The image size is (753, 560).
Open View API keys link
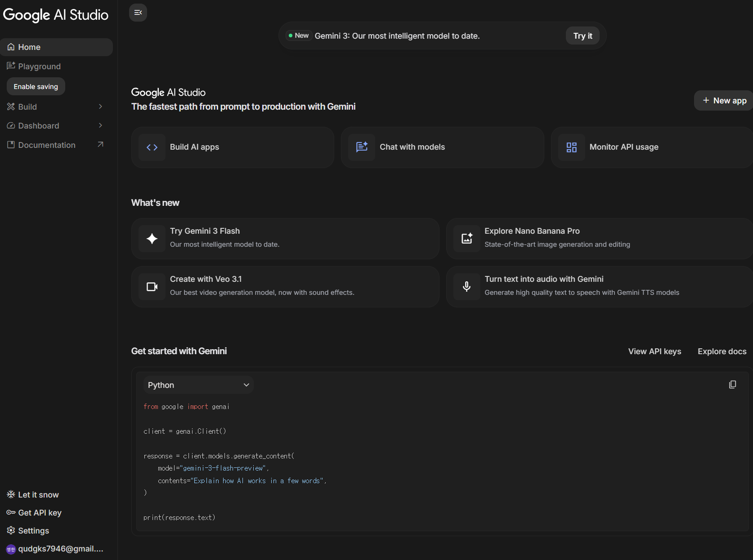click(654, 351)
